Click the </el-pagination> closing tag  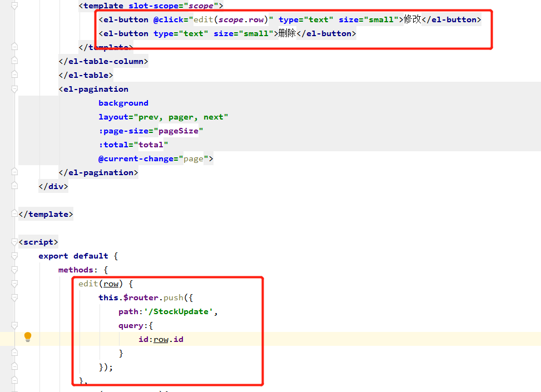click(98, 172)
